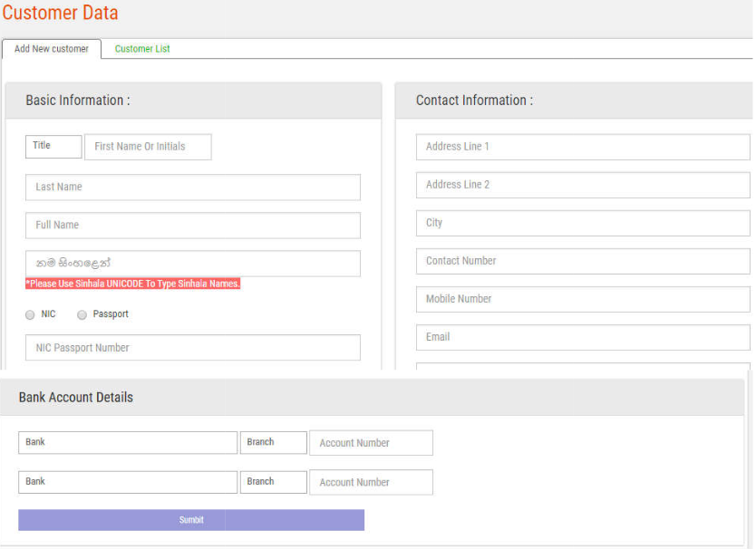The height and width of the screenshot is (549, 756).
Task: Click into the Email field
Action: [582, 337]
